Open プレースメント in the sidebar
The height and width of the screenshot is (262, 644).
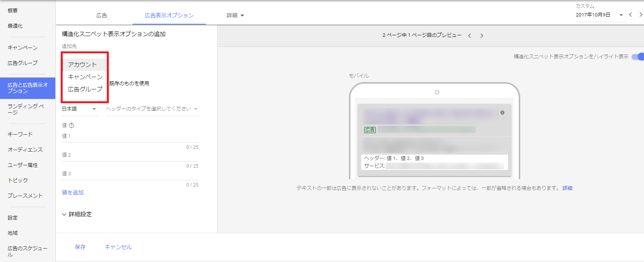(x=25, y=196)
